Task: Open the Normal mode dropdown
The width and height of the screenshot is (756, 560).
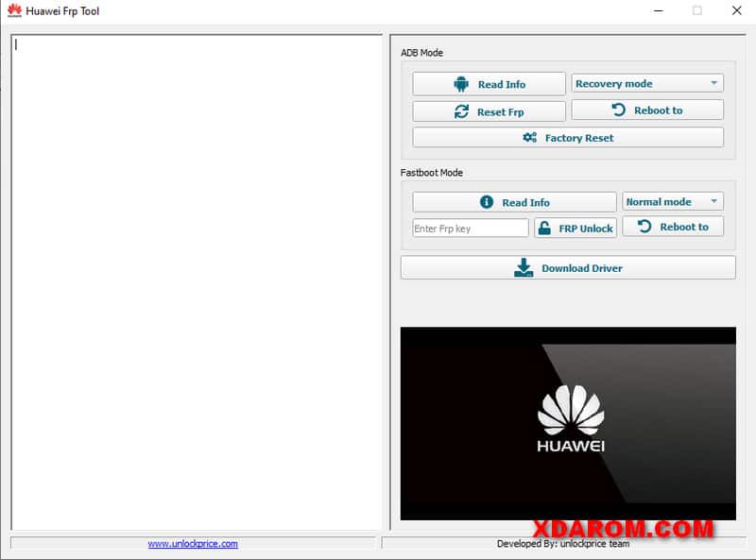Action: click(673, 201)
